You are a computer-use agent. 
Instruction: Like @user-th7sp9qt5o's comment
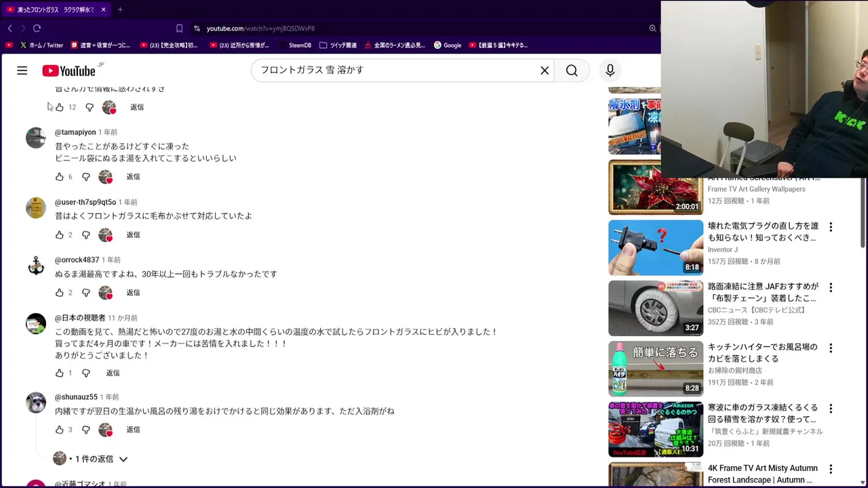click(x=60, y=235)
